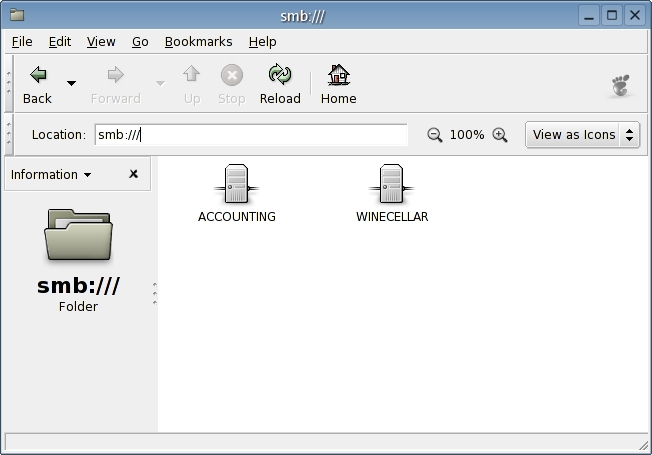Zoom out with the minus magnifier
The height and width of the screenshot is (455, 652).
pyautogui.click(x=435, y=135)
